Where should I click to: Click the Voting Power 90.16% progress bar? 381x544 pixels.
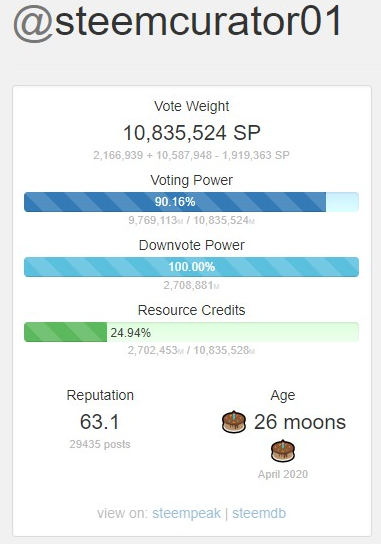click(x=191, y=202)
